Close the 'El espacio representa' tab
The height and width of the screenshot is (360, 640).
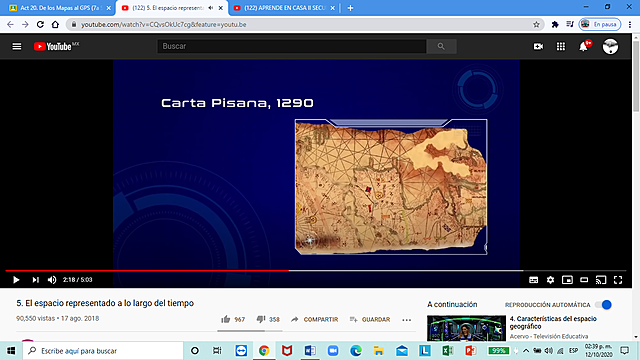tap(221, 8)
